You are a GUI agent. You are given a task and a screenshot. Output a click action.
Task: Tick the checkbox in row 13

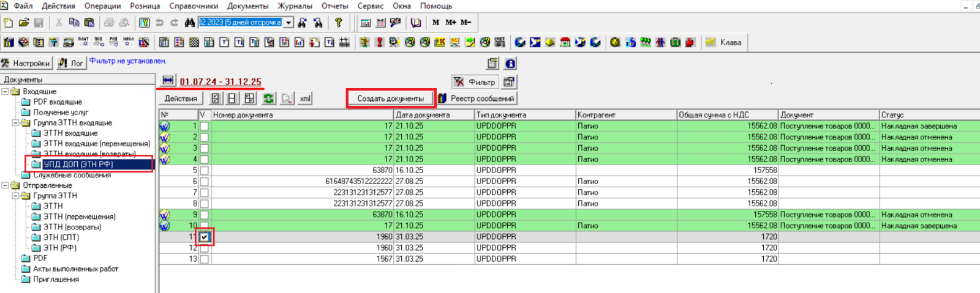[205, 259]
